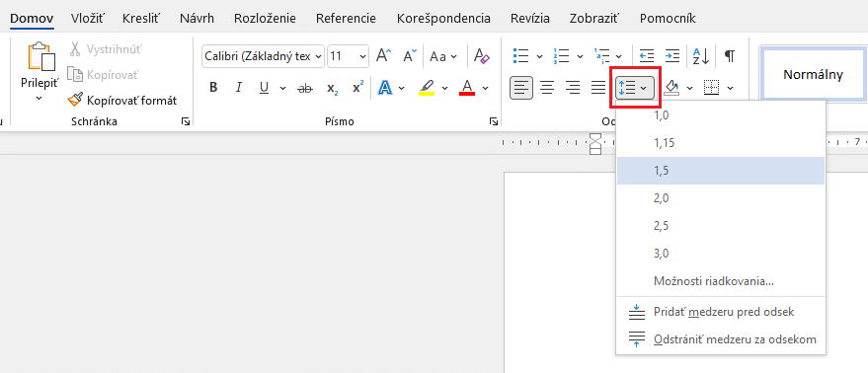Toggle strikethrough ab formatting
This screenshot has height=373, width=868.
[305, 88]
